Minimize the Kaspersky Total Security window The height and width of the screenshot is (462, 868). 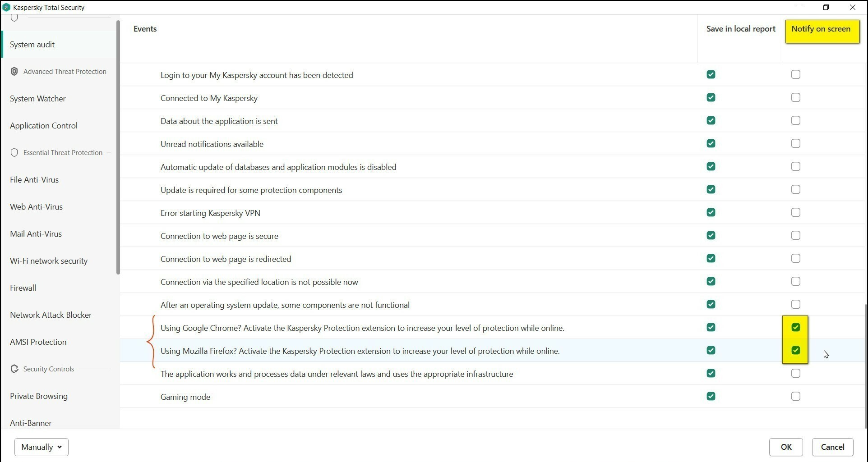(800, 7)
